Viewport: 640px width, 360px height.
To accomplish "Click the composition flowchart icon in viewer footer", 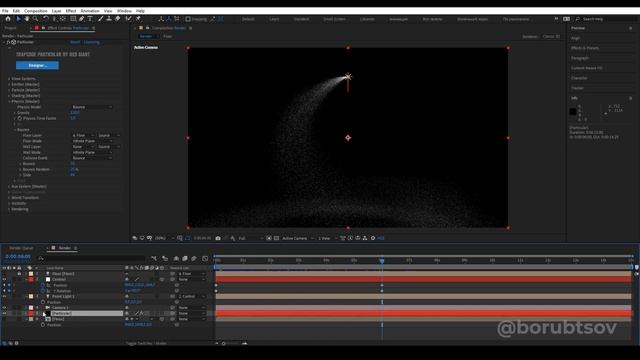I will (364, 238).
